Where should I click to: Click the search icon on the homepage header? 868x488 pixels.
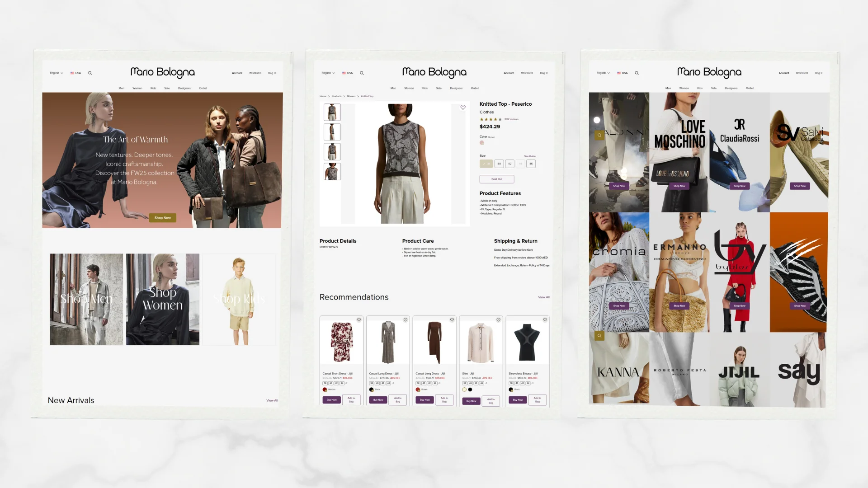[x=90, y=73]
